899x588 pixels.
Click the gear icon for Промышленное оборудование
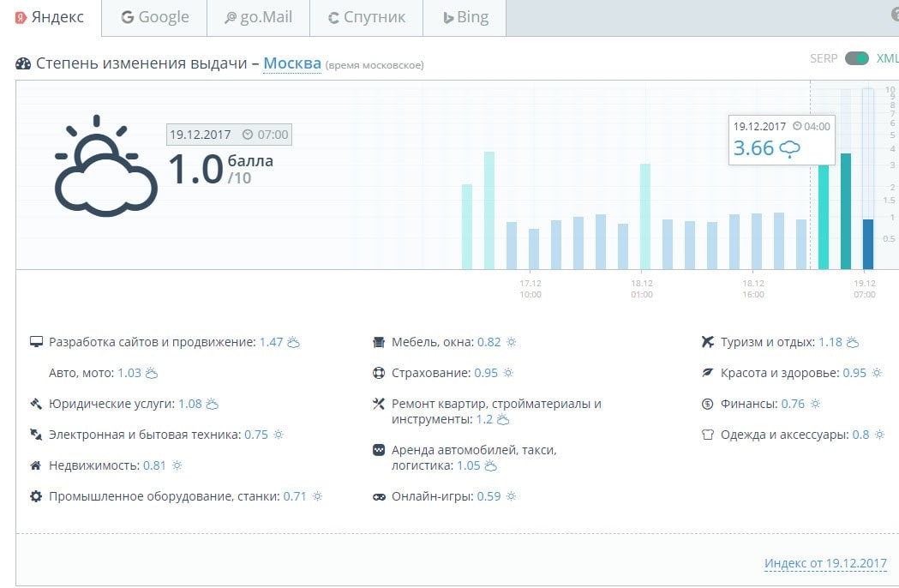click(36, 496)
